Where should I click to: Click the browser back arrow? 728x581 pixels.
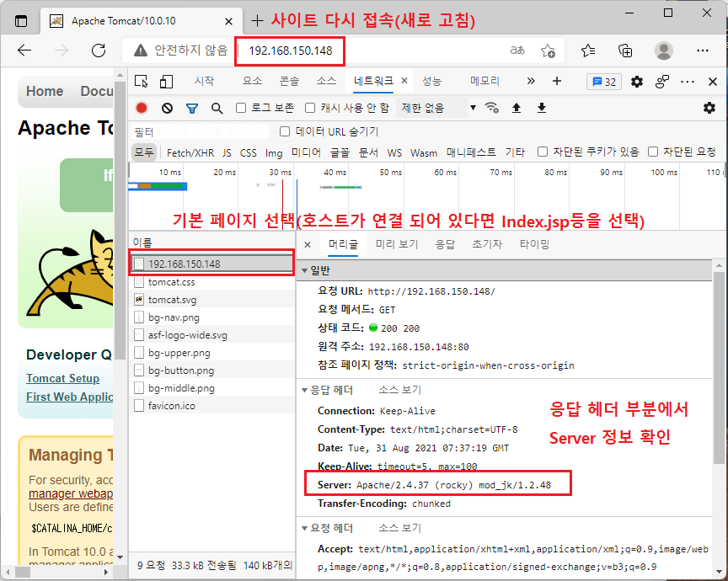coord(24,51)
